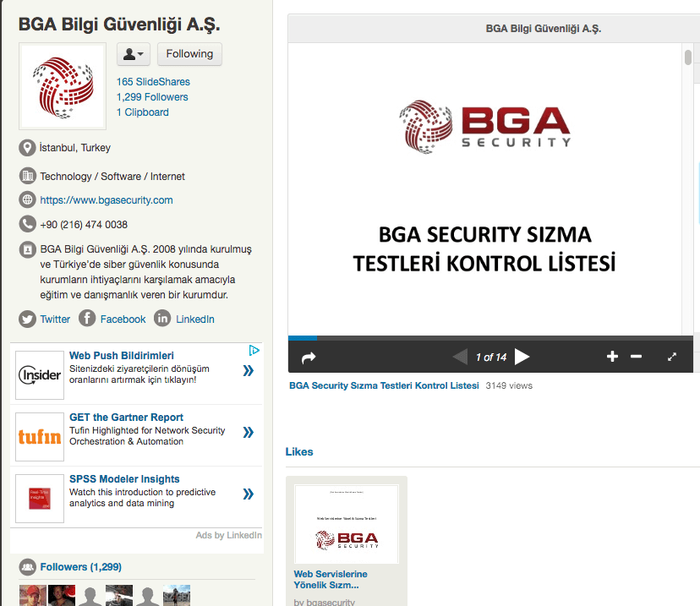This screenshot has height=606, width=700.
Task: Click the share arrow in the slide player
Action: pos(309,358)
